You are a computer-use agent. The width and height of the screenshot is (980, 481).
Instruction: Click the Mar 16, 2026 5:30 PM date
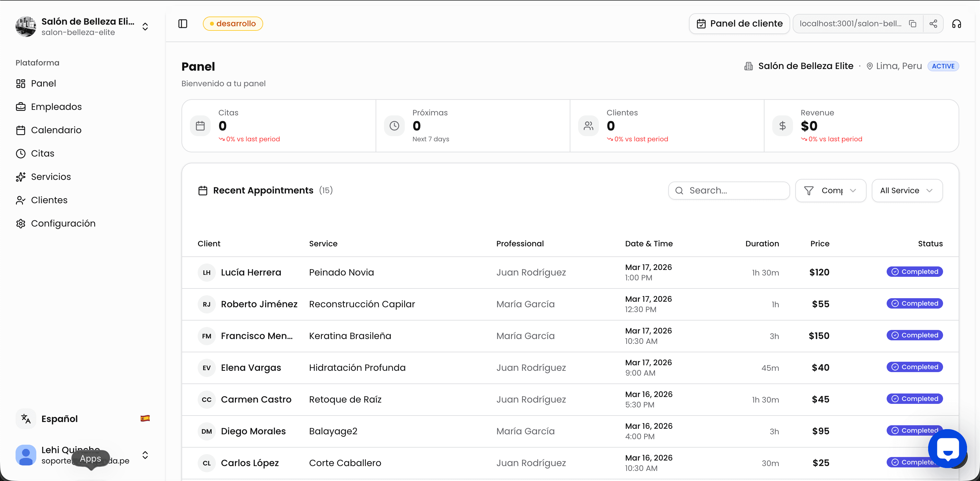(x=649, y=400)
